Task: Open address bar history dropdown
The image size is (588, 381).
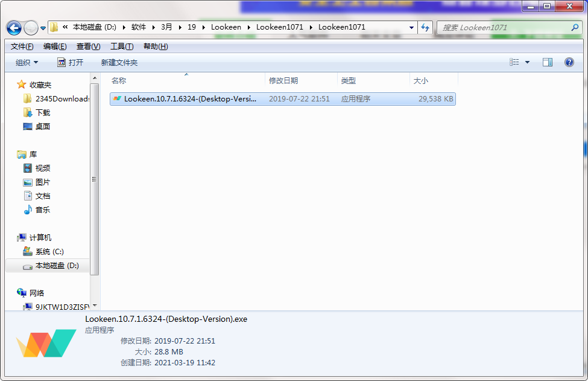Action: (411, 27)
